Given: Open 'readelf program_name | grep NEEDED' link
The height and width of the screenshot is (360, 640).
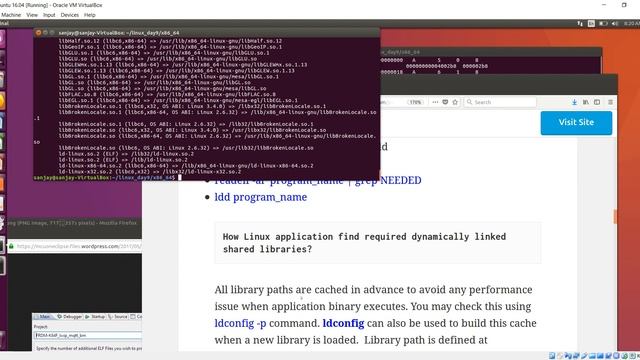Looking at the screenshot, I should (x=318, y=180).
